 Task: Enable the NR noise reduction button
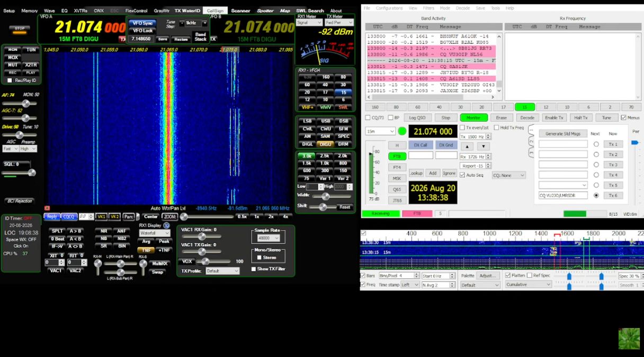pos(104,231)
